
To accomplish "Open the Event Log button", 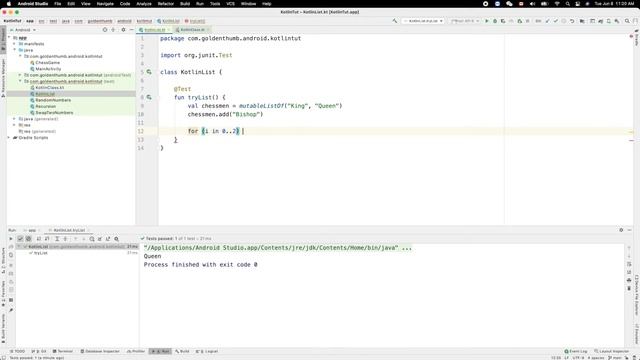I will [x=576, y=351].
